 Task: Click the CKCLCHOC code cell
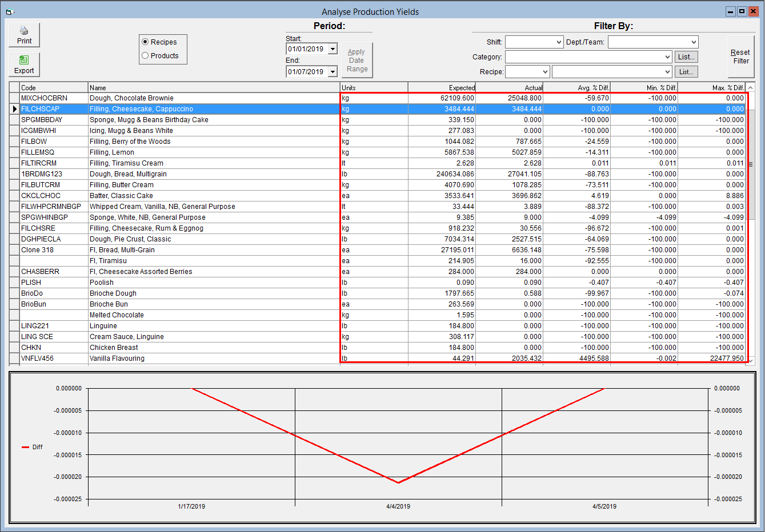tap(54, 196)
